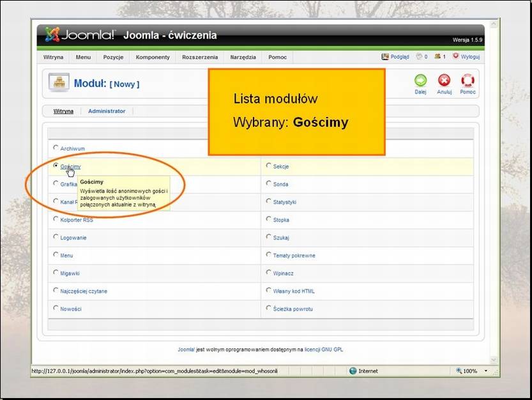Viewport: 532px width, 400px height.
Task: Select the Kolporter RSS radio button
Action: click(x=56, y=219)
